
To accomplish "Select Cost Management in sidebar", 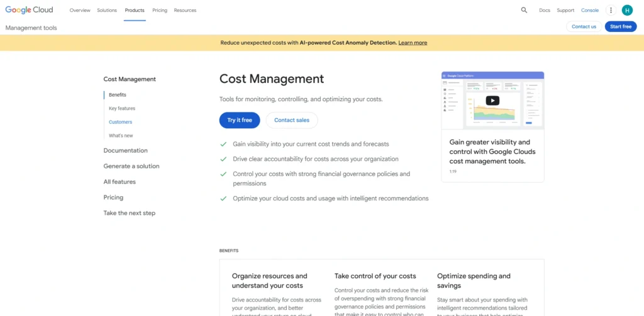I will pyautogui.click(x=130, y=79).
